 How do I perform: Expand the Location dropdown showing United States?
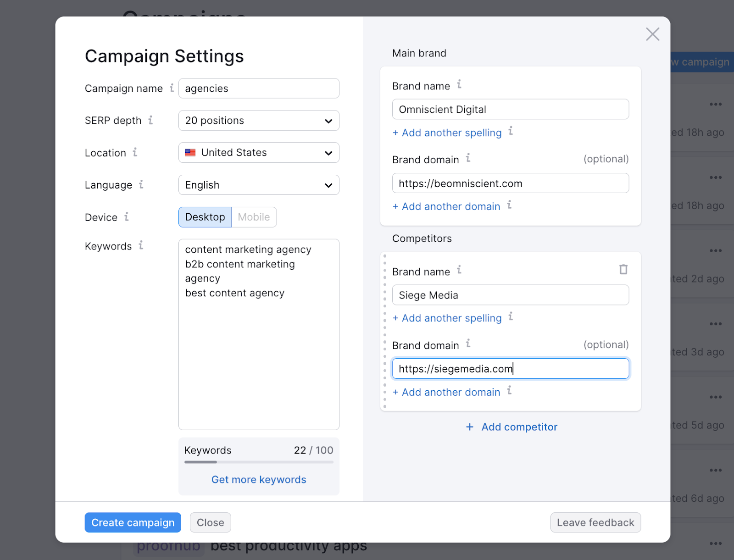pos(259,153)
